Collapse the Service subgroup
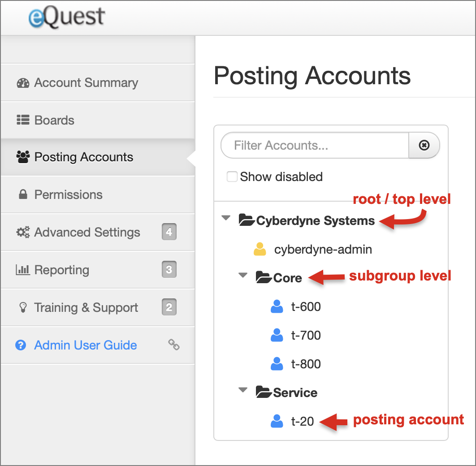The width and height of the screenshot is (476, 466). (242, 390)
